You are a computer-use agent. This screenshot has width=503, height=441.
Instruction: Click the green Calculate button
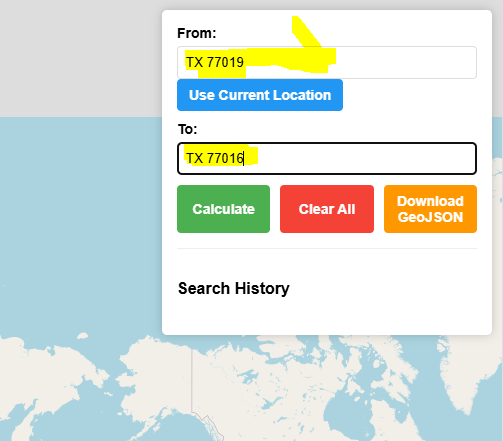223,209
